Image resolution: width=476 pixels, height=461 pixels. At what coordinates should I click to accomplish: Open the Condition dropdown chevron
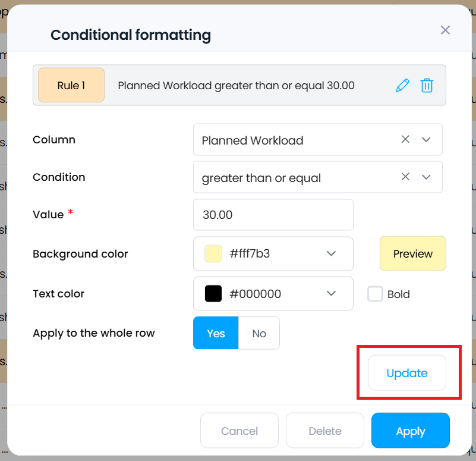[426, 177]
